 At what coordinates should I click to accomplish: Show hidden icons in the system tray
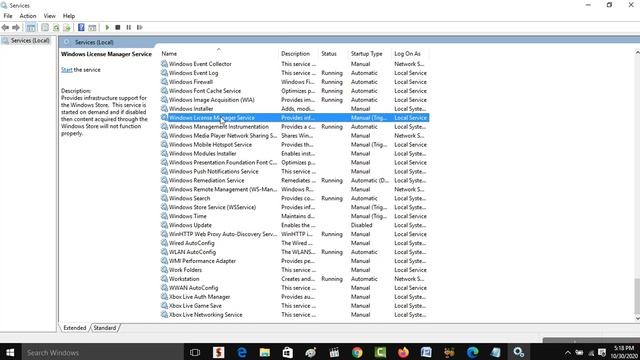(567, 353)
